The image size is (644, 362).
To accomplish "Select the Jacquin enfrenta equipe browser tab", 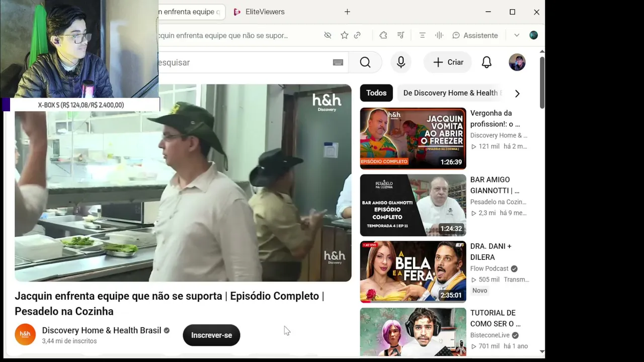I will pyautogui.click(x=191, y=12).
